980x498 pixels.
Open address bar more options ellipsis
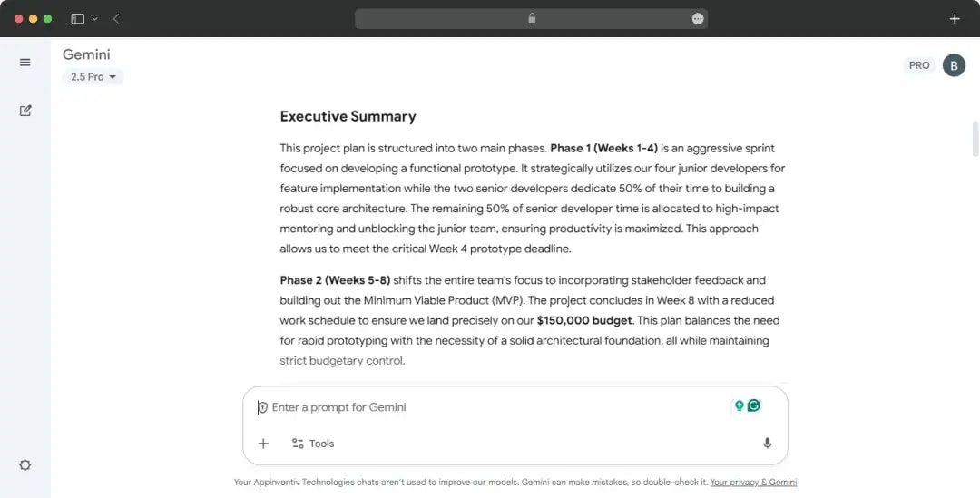click(x=697, y=18)
